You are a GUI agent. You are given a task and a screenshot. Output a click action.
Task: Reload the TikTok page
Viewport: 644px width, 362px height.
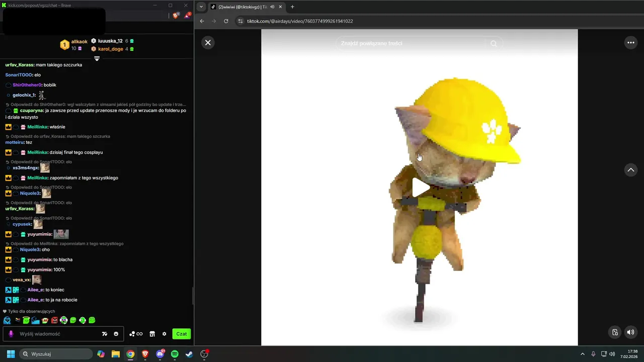226,21
